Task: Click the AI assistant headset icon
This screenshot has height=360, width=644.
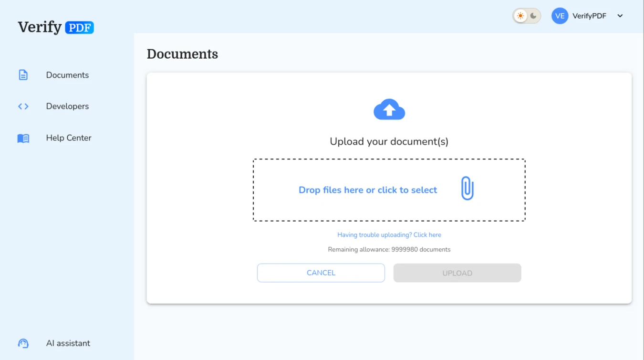Action: pos(23,343)
